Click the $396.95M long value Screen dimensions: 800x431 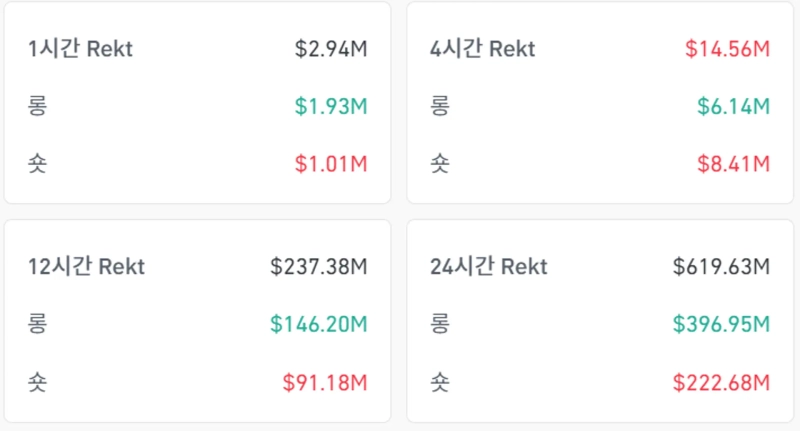[721, 324]
